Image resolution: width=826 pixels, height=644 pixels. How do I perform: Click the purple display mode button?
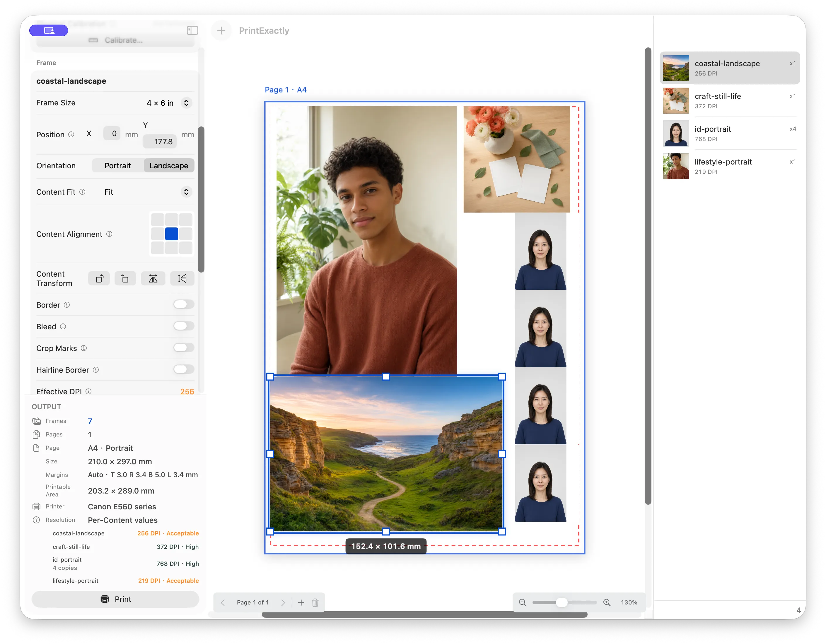pyautogui.click(x=49, y=30)
